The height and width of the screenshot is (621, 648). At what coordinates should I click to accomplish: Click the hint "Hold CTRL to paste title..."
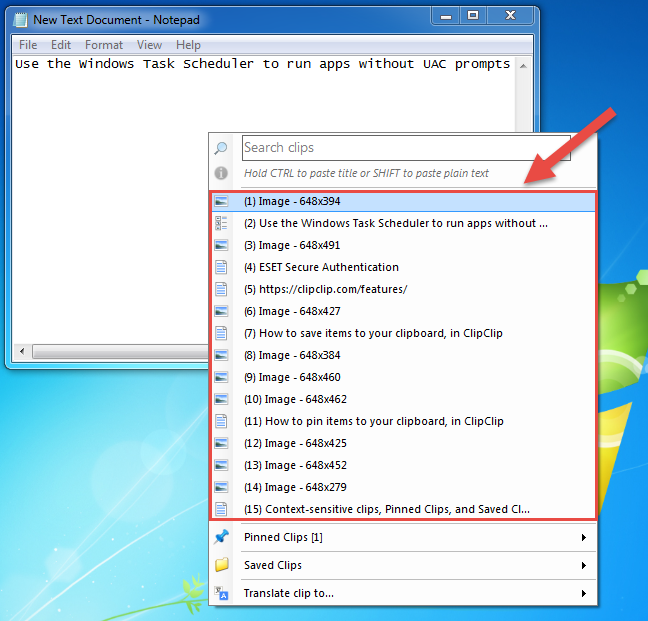point(366,173)
